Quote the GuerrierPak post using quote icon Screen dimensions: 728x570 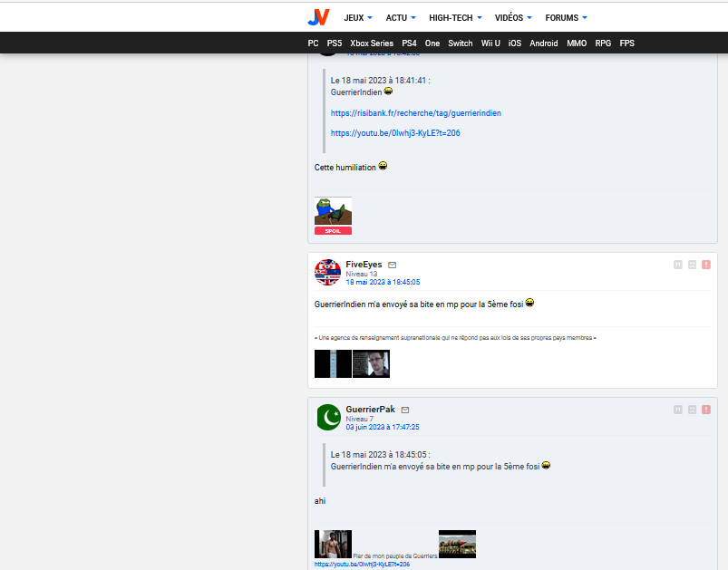tap(677, 410)
